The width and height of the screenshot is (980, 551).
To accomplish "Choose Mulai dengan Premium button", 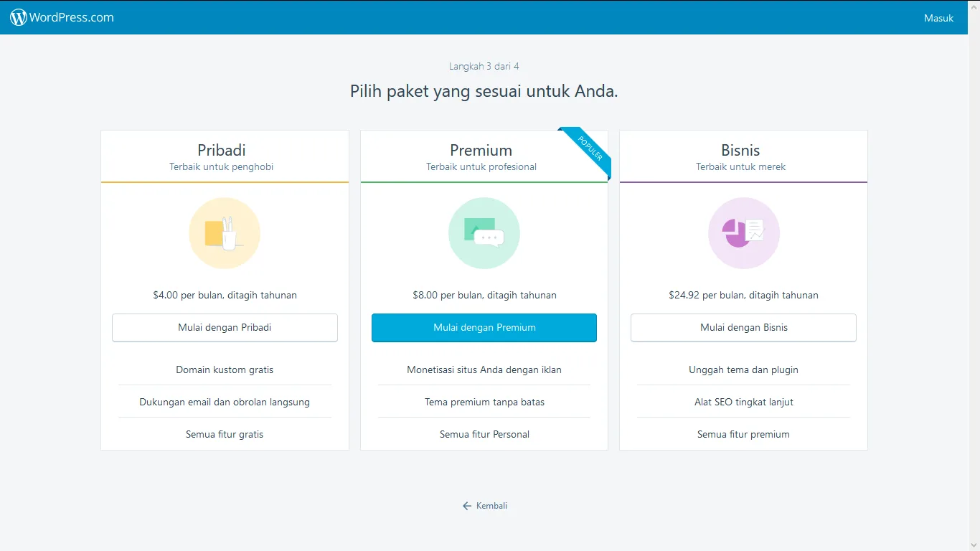I will click(484, 327).
